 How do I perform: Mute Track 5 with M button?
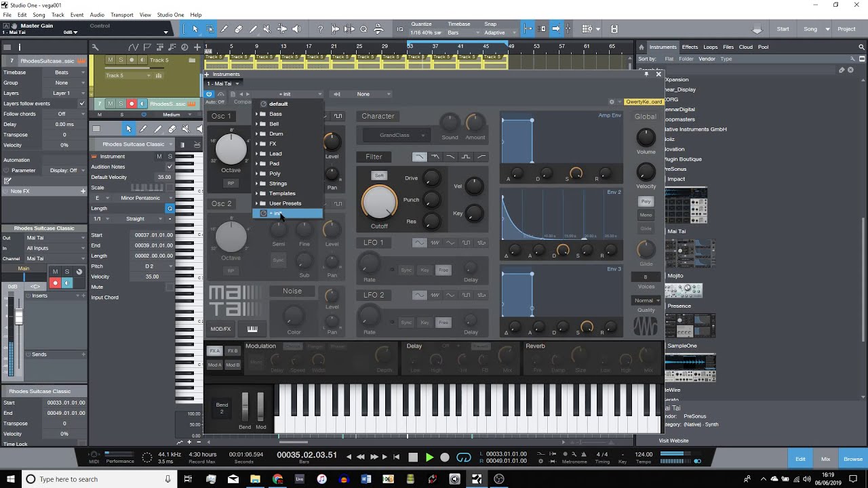coord(111,60)
